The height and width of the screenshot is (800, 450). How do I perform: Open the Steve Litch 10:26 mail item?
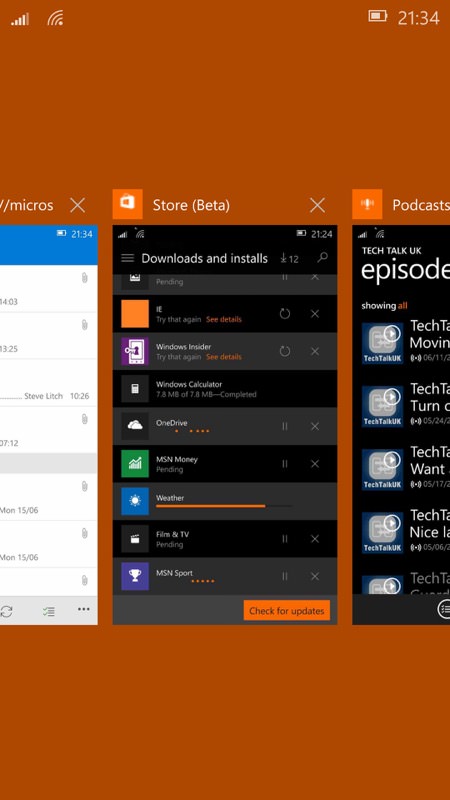point(48,383)
